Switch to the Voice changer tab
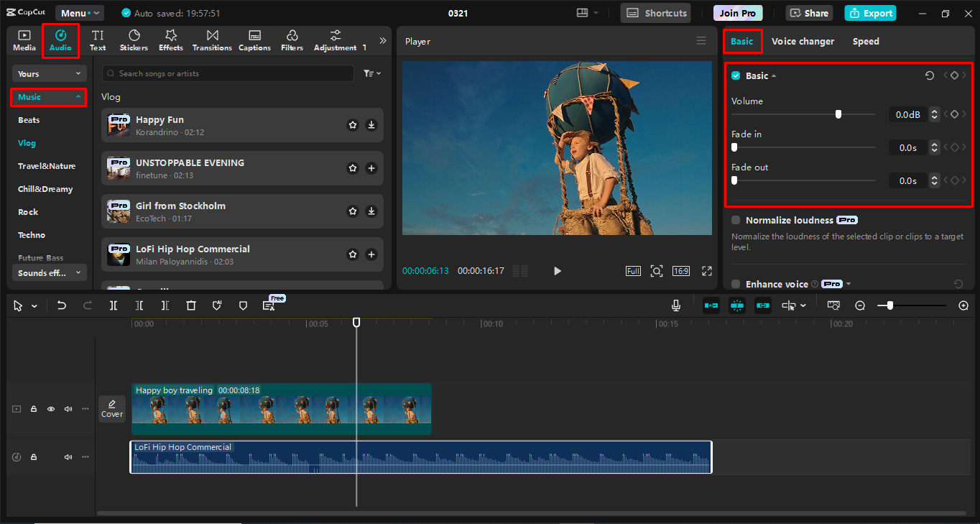The image size is (980, 524). click(x=803, y=41)
